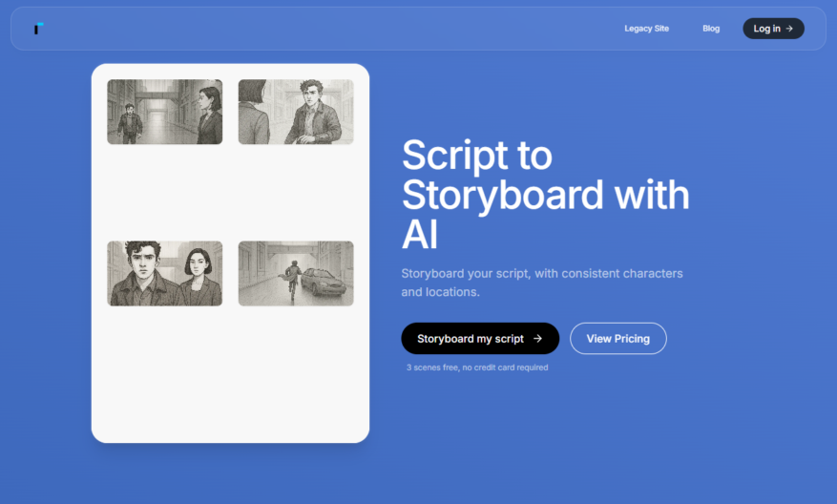The image size is (837, 504).
Task: Select the figure running beside car frame
Action: (296, 273)
